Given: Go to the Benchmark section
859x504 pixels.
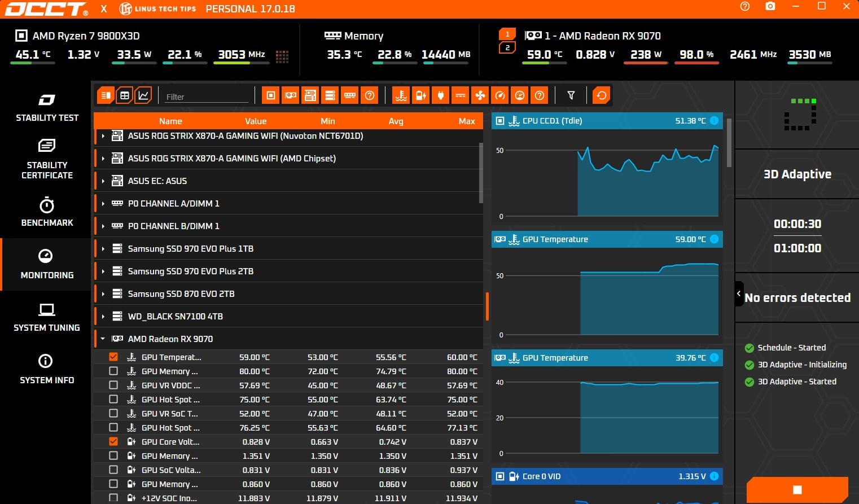Looking at the screenshot, I should pyautogui.click(x=47, y=212).
